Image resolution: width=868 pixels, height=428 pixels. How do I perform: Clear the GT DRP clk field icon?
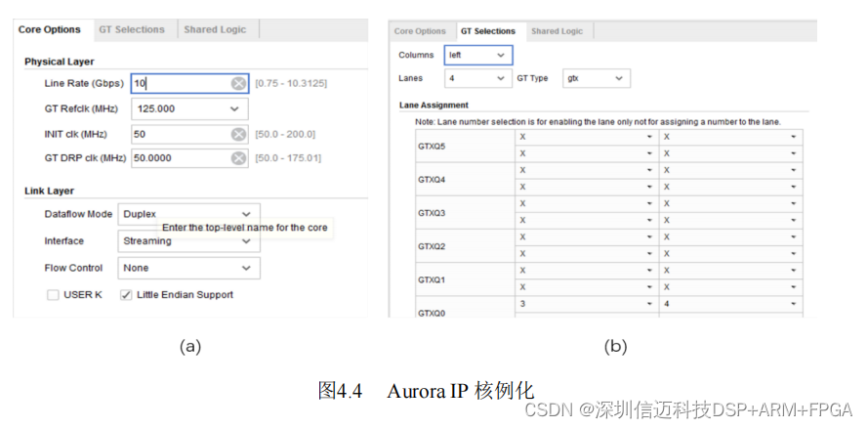click(x=238, y=157)
